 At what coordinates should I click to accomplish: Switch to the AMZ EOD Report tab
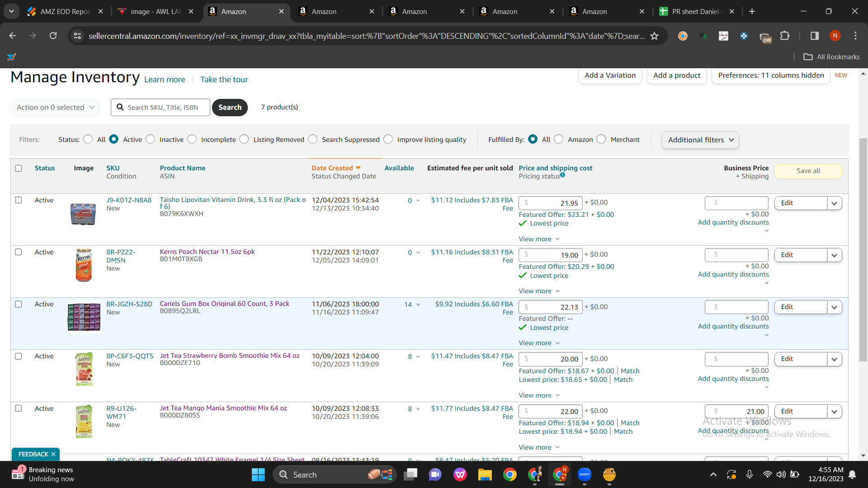66,11
